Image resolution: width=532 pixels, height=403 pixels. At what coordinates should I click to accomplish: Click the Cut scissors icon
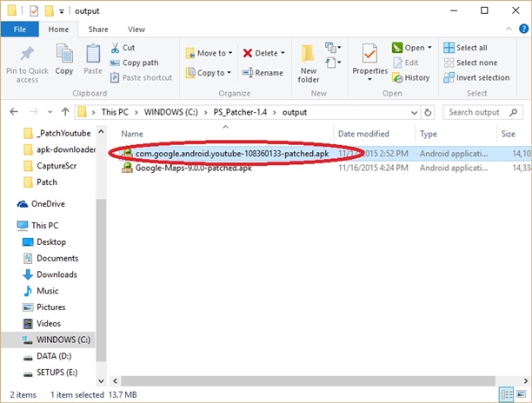(115, 48)
